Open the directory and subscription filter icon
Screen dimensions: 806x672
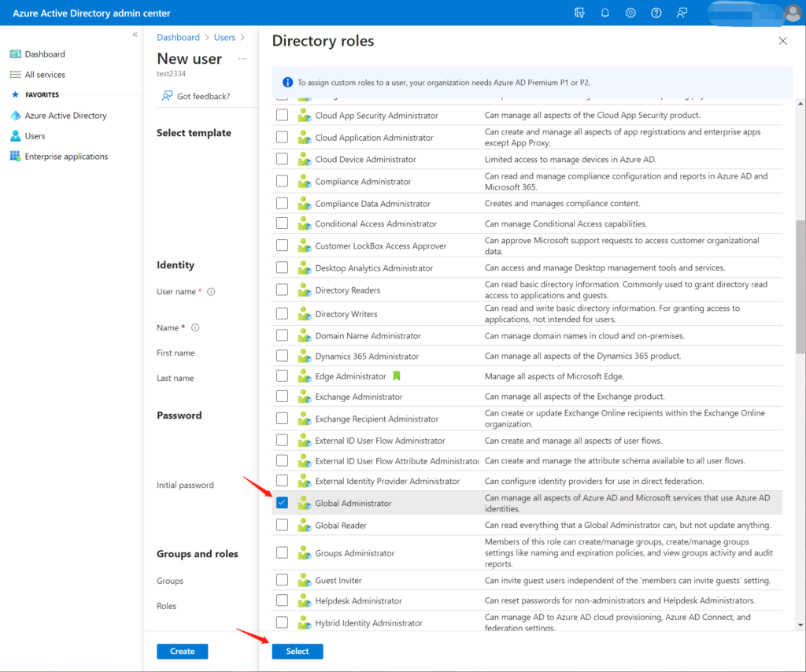[579, 13]
